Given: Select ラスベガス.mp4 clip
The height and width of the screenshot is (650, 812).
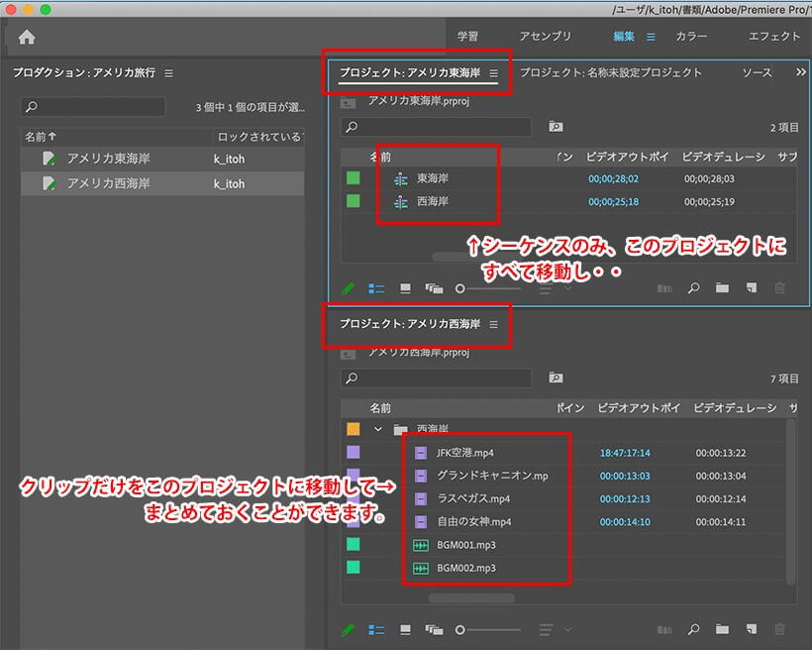Looking at the screenshot, I should coord(473,498).
